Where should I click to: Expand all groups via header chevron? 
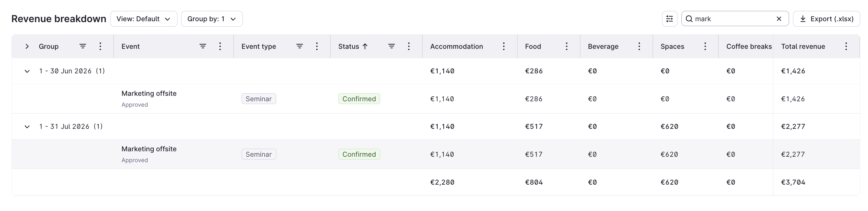[x=27, y=46]
